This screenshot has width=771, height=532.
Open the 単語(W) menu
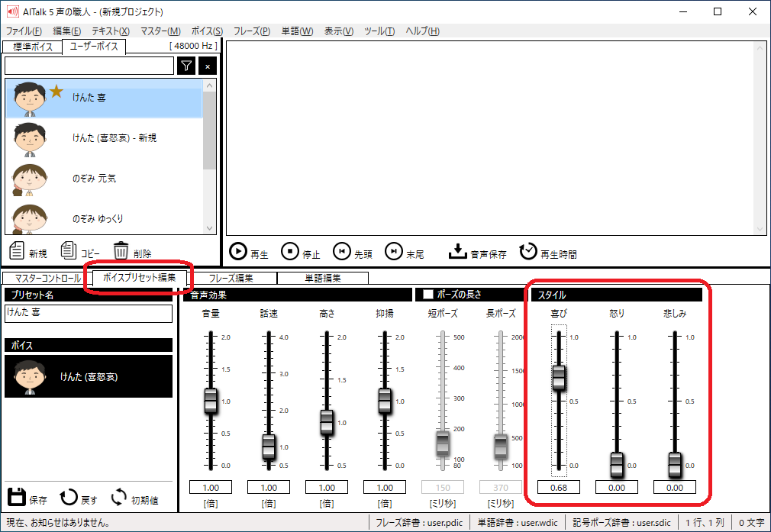(297, 31)
